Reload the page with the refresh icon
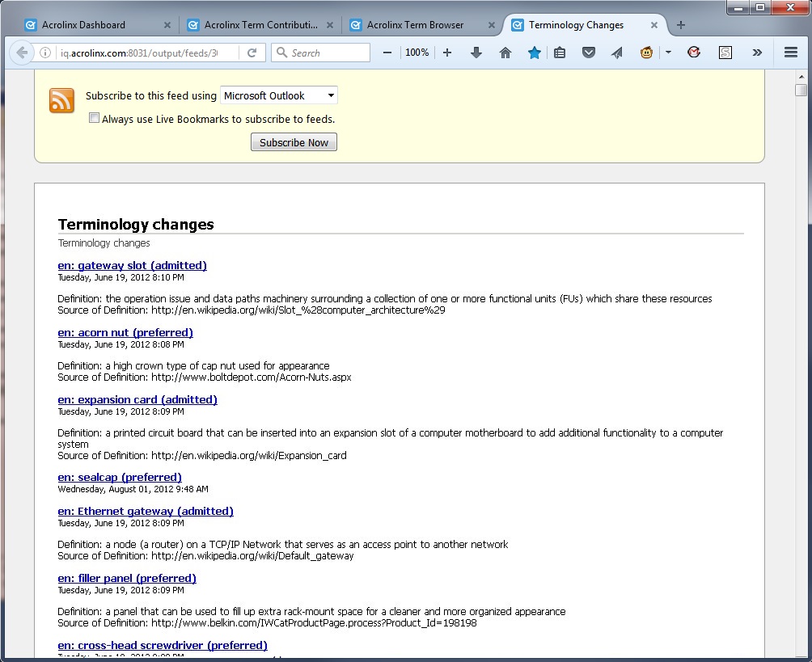 click(252, 53)
